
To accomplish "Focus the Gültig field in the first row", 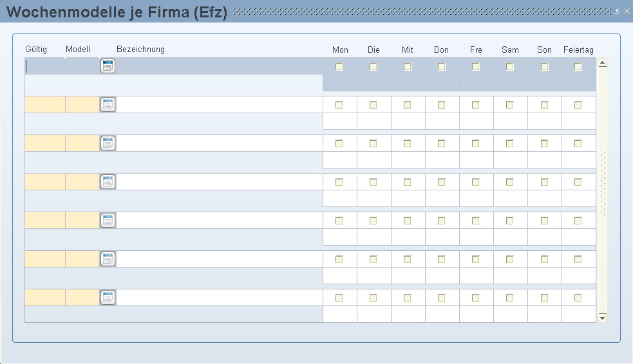I will click(x=45, y=66).
